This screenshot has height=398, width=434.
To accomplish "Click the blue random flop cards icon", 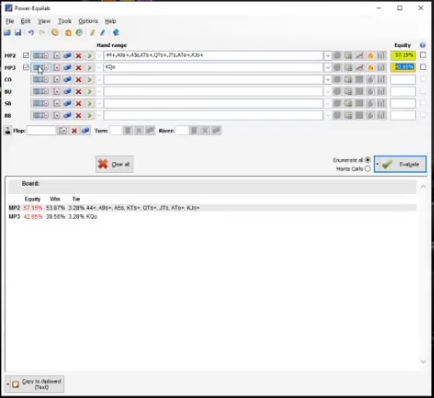I will click(x=85, y=131).
